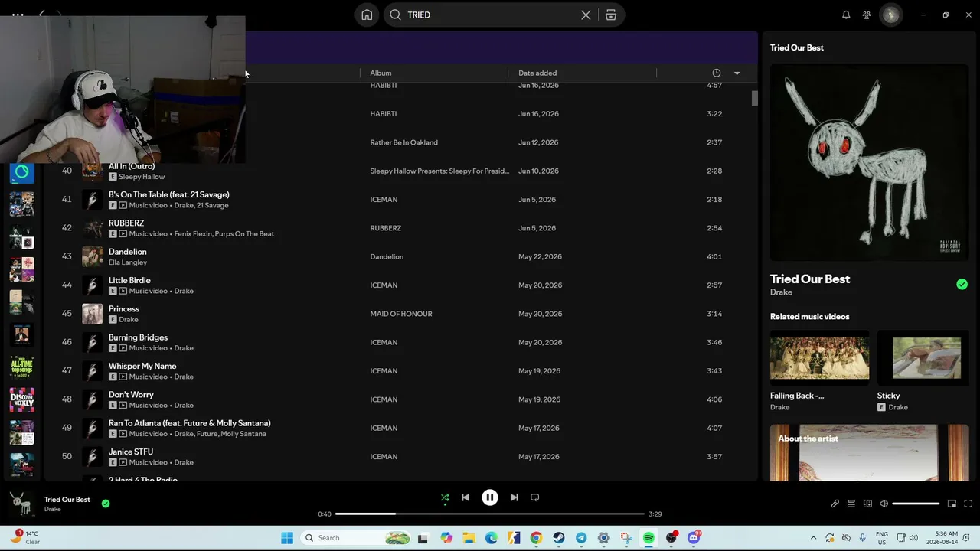Skip to the next track
Image resolution: width=980 pixels, height=551 pixels.
click(x=514, y=497)
